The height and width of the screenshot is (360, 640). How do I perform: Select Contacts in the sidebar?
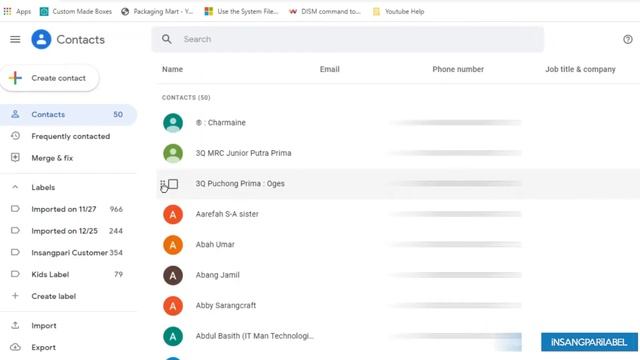point(68,115)
